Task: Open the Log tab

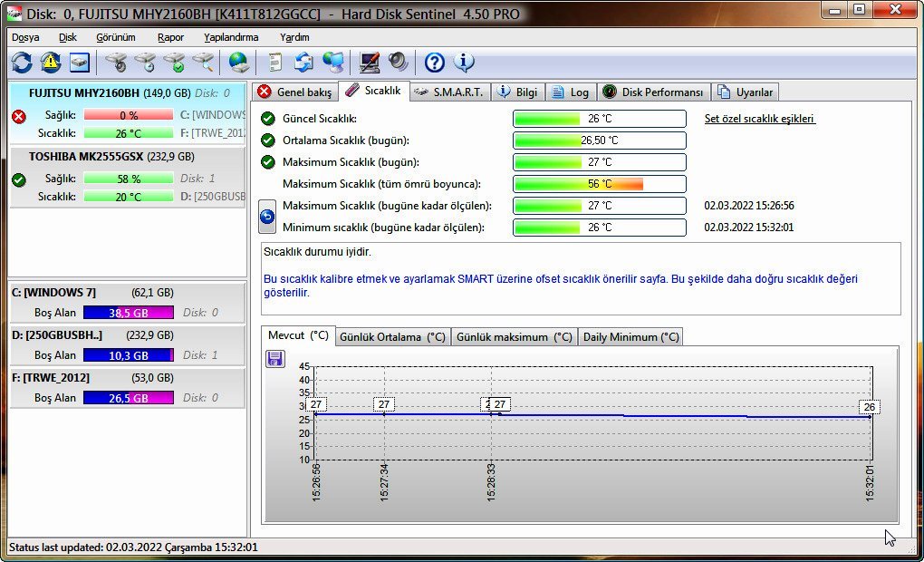Action: tap(571, 92)
